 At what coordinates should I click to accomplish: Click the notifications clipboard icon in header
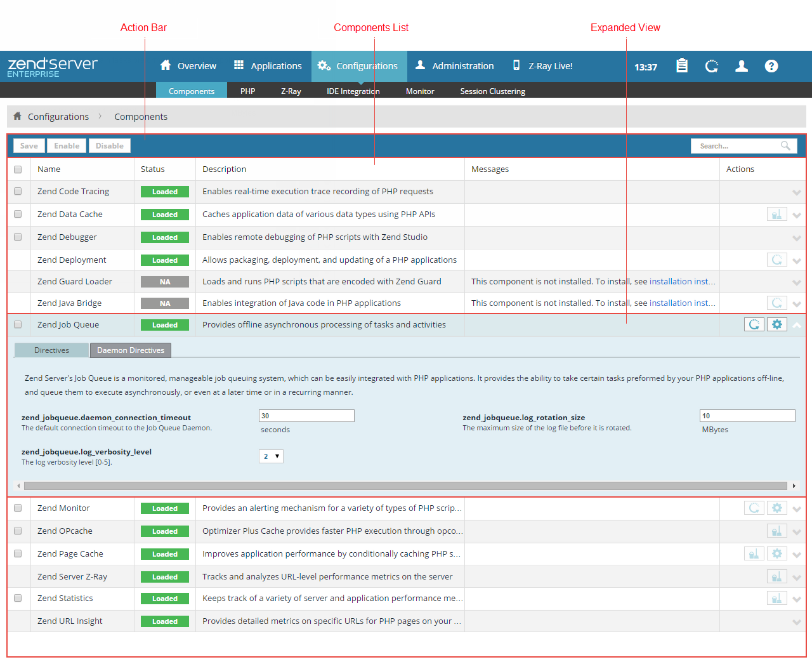click(682, 66)
